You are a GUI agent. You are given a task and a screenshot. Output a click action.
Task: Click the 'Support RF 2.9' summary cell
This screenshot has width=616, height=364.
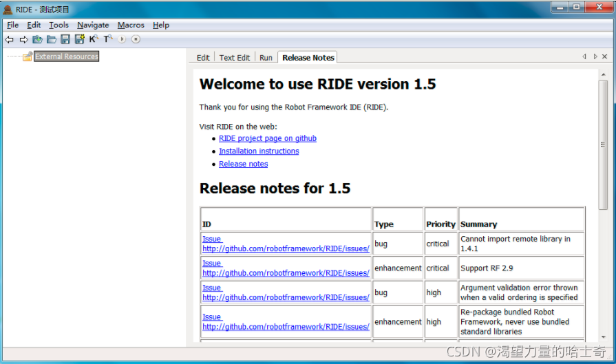click(521, 268)
